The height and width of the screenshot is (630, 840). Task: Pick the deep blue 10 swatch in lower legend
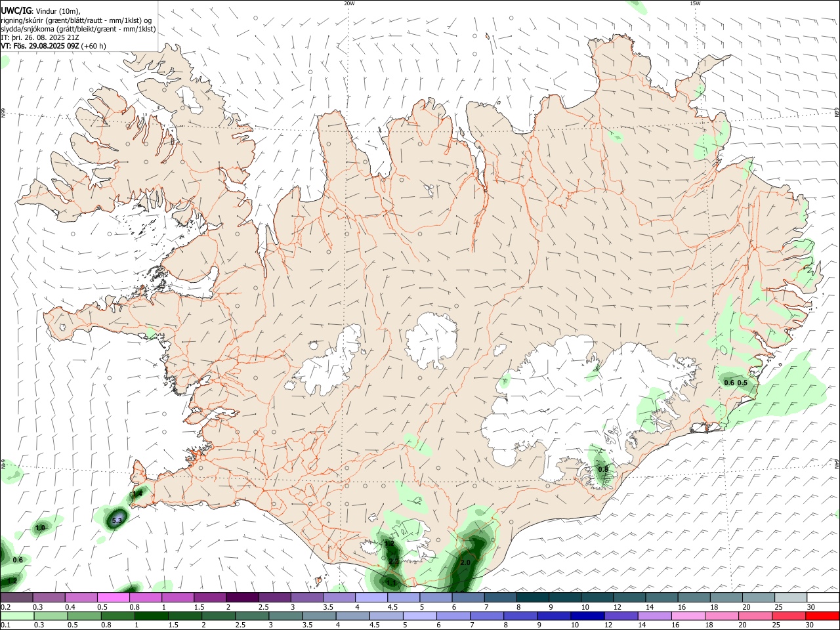[587, 616]
